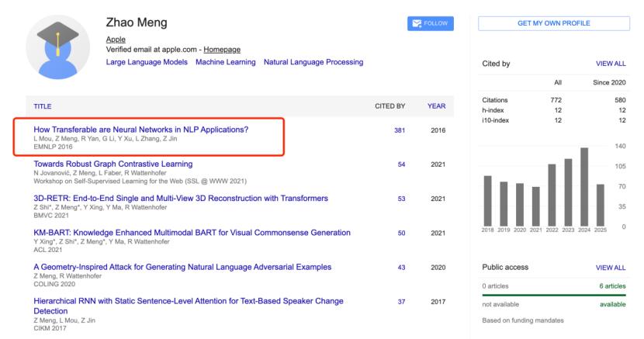Open the 6 articles available link
Screen dimensions: 644x339
point(612,286)
